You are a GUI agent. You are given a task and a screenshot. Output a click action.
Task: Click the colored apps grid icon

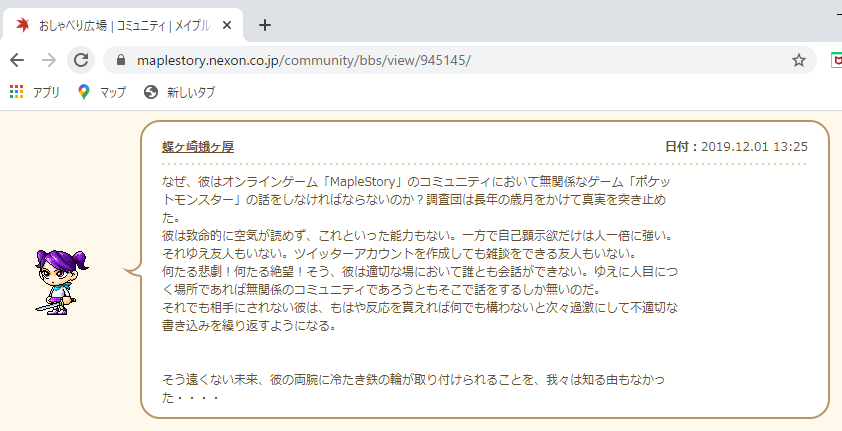(17, 92)
